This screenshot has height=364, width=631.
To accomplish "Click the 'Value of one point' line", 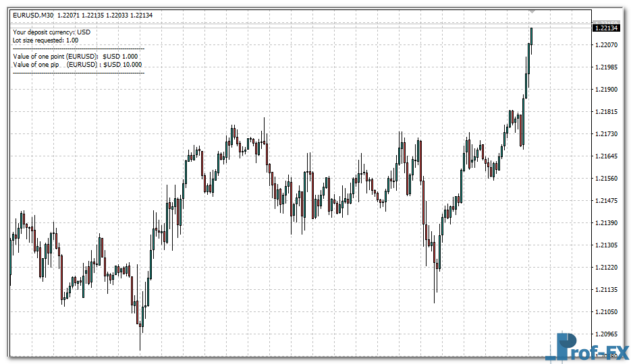I will 75,57.
